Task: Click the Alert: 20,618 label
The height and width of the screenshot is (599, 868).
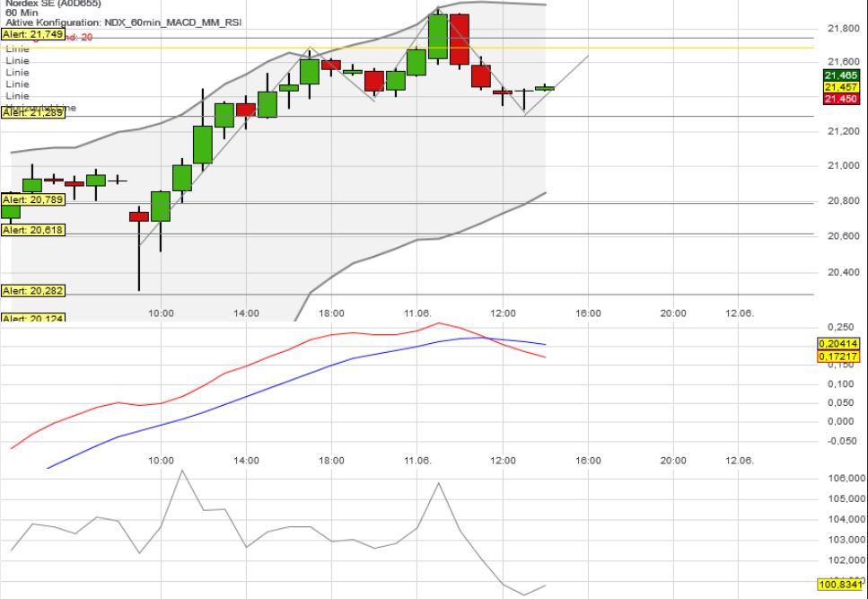Action: (33, 230)
